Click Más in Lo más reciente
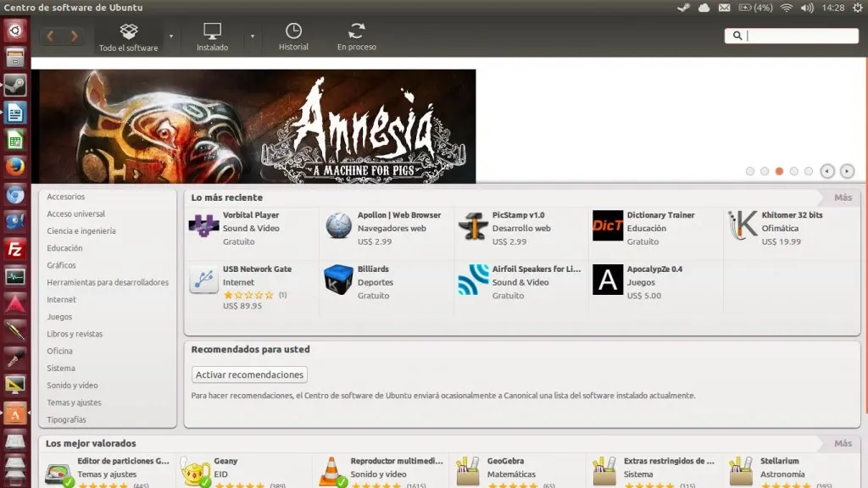Screen dimensions: 868x488 click(x=843, y=197)
